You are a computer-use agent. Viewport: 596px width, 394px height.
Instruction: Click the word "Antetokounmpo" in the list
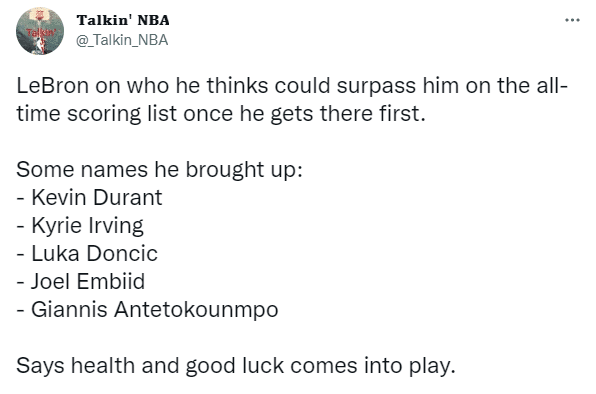197,310
